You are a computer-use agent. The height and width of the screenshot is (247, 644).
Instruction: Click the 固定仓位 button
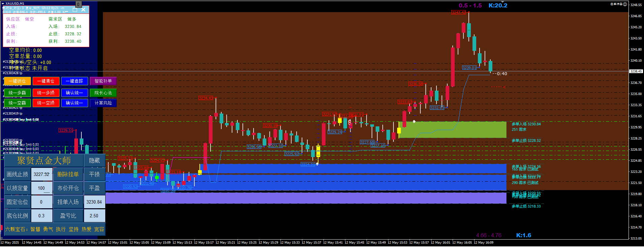[x=17, y=202]
